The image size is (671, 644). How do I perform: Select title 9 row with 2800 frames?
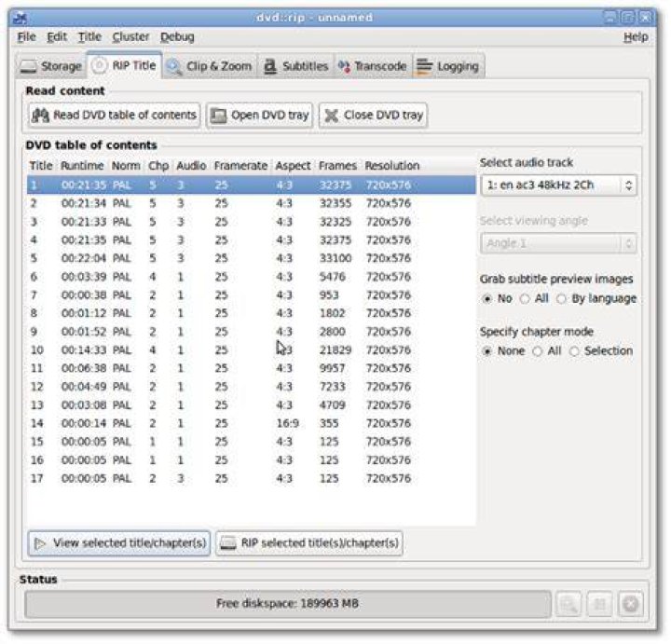tap(252, 332)
